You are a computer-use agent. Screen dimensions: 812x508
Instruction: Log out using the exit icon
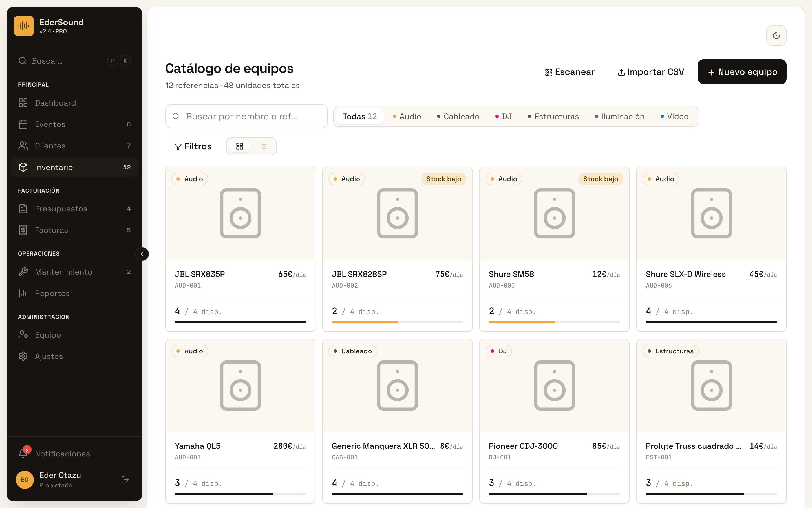click(125, 480)
